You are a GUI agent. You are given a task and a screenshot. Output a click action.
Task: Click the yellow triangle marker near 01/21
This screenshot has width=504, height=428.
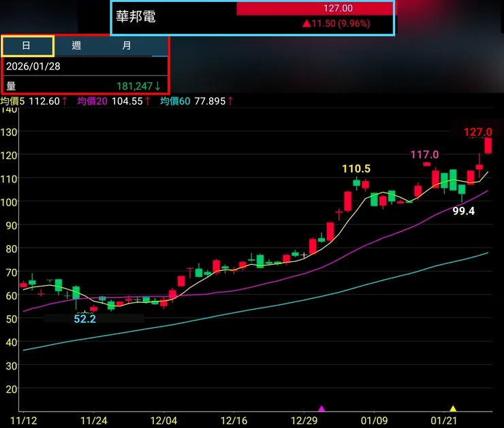(x=453, y=408)
